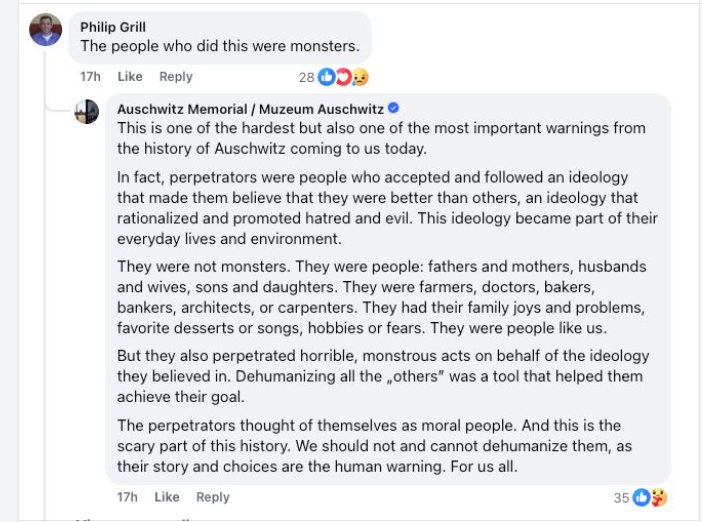The image size is (702, 522).
Task: Click the 17h timestamp under Philip's comment
Action: click(x=91, y=76)
